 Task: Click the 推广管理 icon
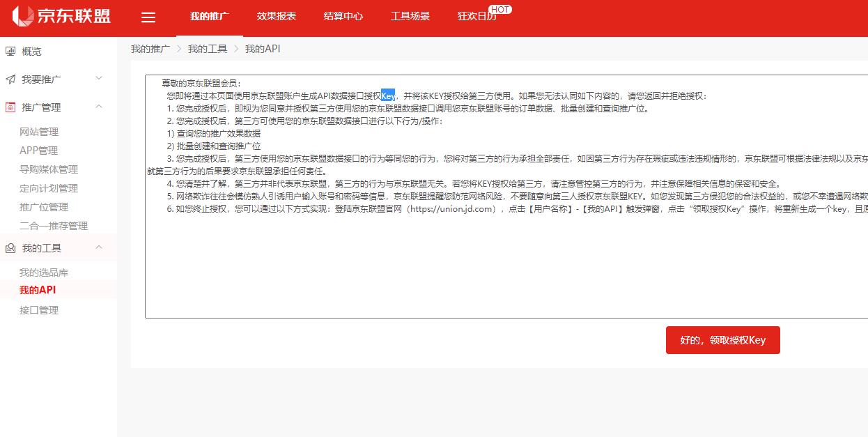coord(10,107)
